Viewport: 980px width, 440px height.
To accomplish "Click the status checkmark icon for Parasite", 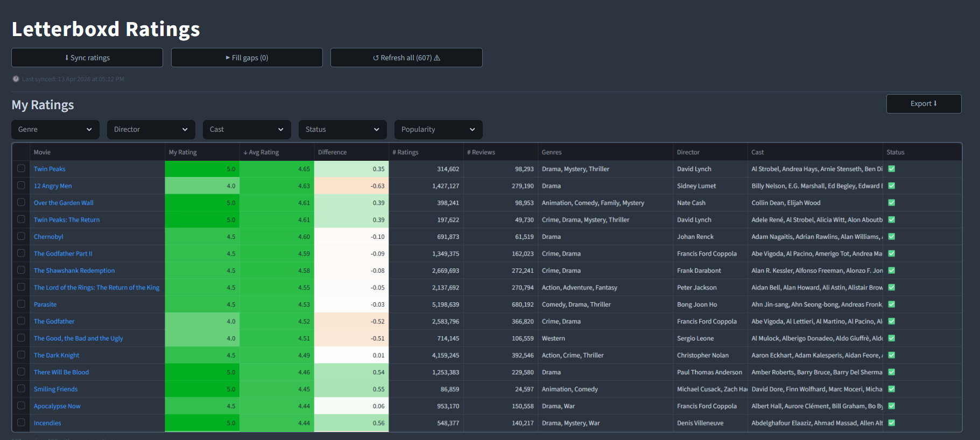I will click(891, 304).
